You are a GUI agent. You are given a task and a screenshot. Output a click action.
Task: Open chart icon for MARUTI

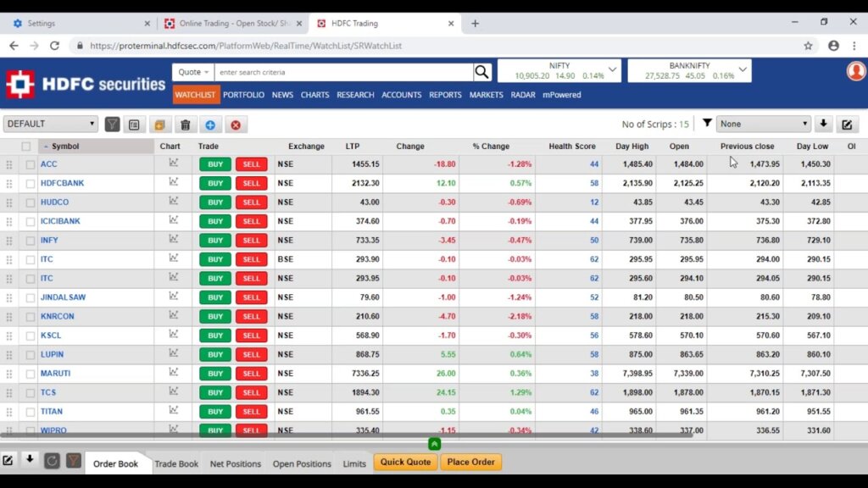[174, 372]
